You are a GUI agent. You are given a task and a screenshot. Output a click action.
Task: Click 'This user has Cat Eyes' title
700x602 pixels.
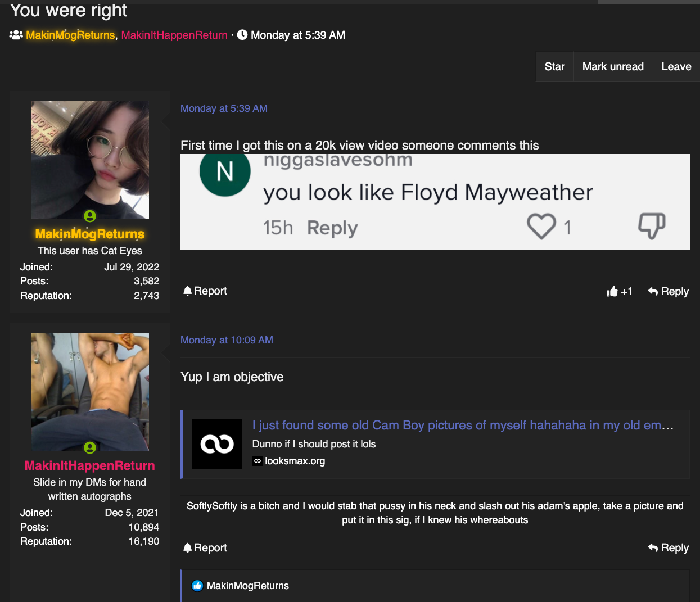pyautogui.click(x=90, y=251)
